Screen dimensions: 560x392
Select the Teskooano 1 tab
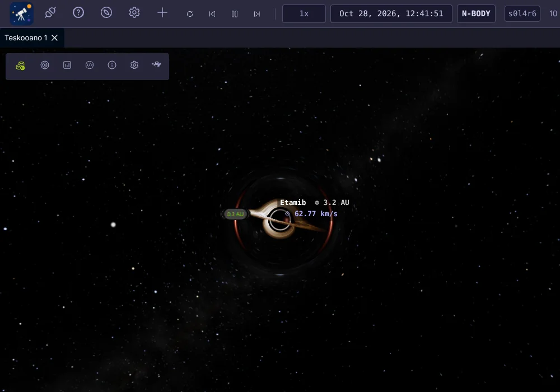click(26, 38)
